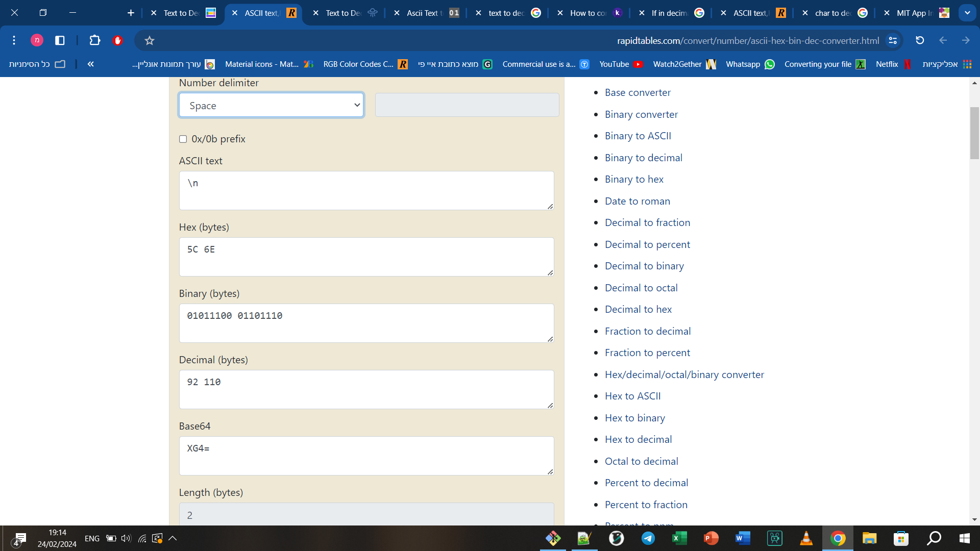Open Telegram from the taskbar
This screenshot has height=551, width=980.
[x=648, y=538]
